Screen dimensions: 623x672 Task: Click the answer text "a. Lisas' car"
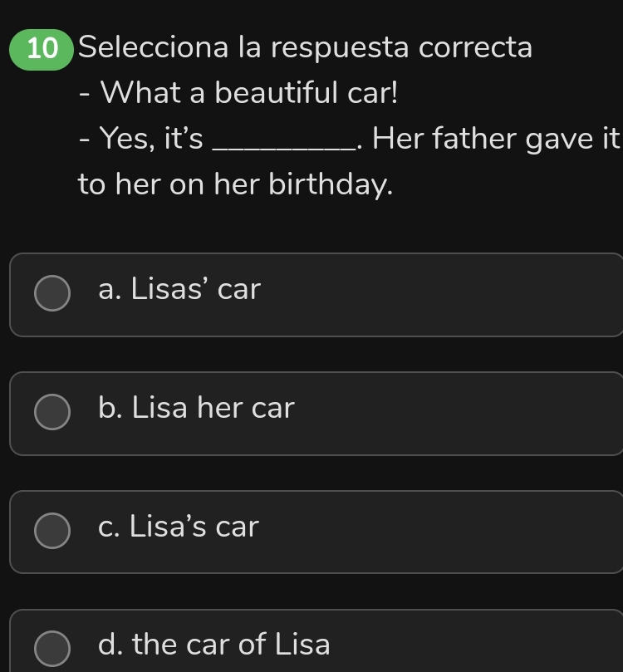coord(179,290)
